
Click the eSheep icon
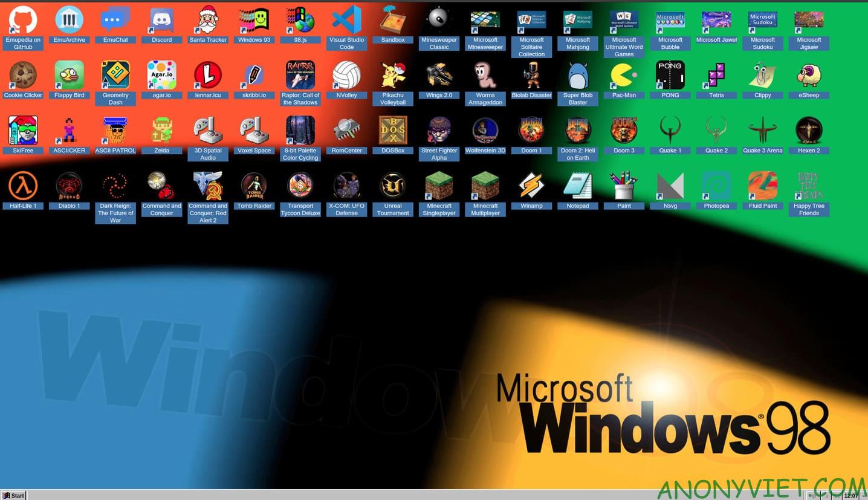tap(809, 75)
